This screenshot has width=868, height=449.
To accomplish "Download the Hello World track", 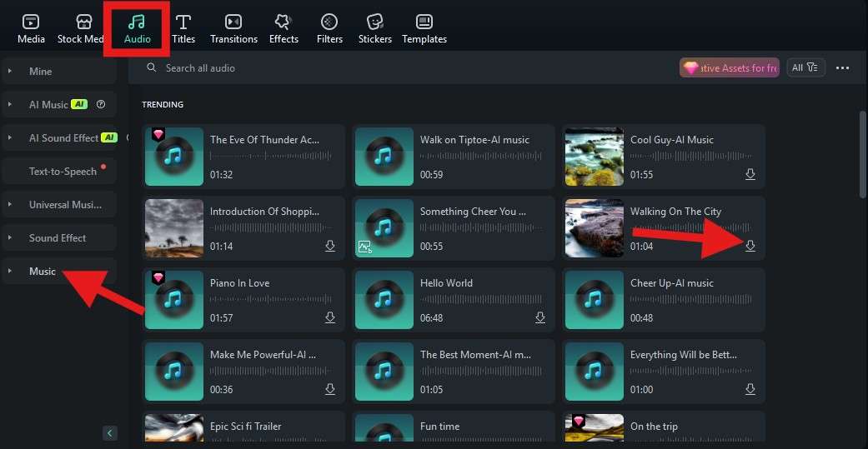I will click(540, 317).
